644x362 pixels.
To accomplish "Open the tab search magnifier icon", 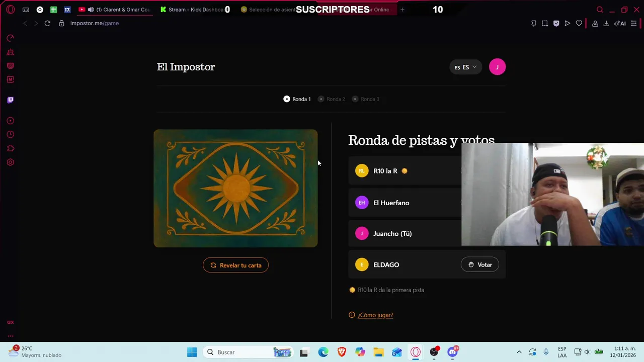I will tap(600, 10).
